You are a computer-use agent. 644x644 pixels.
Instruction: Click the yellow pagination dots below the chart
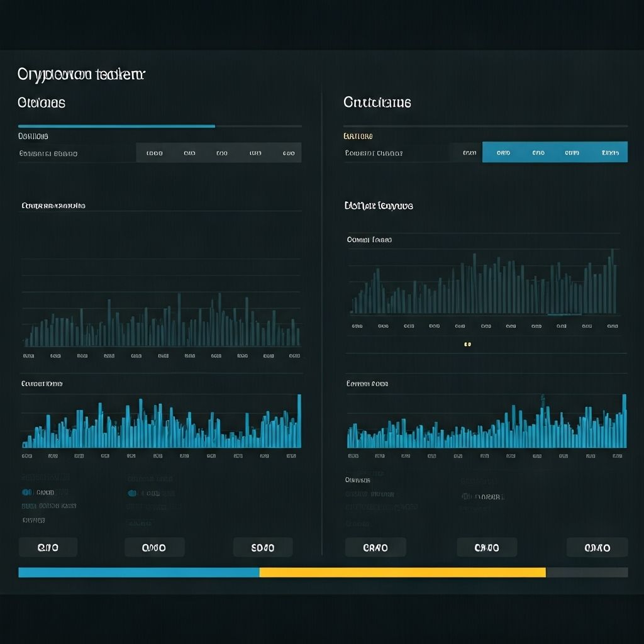coord(467,344)
